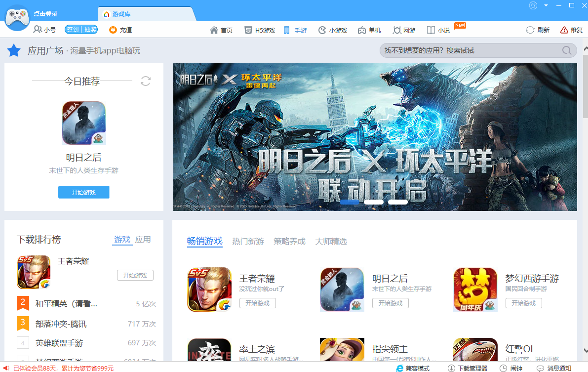
Task: Click the 刷新 refresh toolbar icon
Action: [530, 30]
